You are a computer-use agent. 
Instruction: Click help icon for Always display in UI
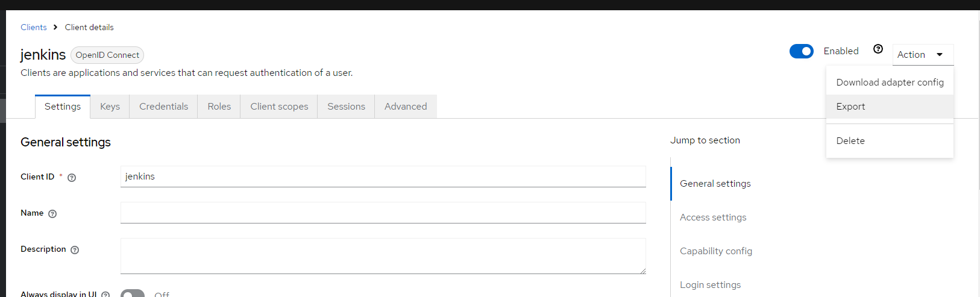[105, 295]
